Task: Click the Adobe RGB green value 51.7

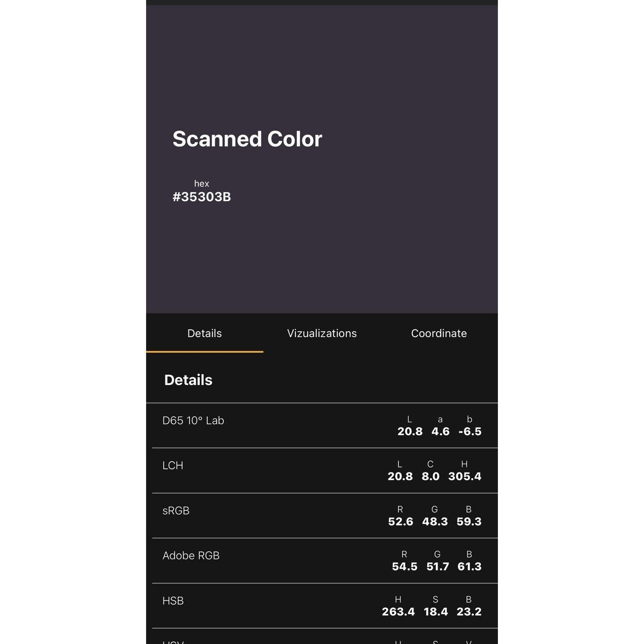Action: click(x=437, y=566)
